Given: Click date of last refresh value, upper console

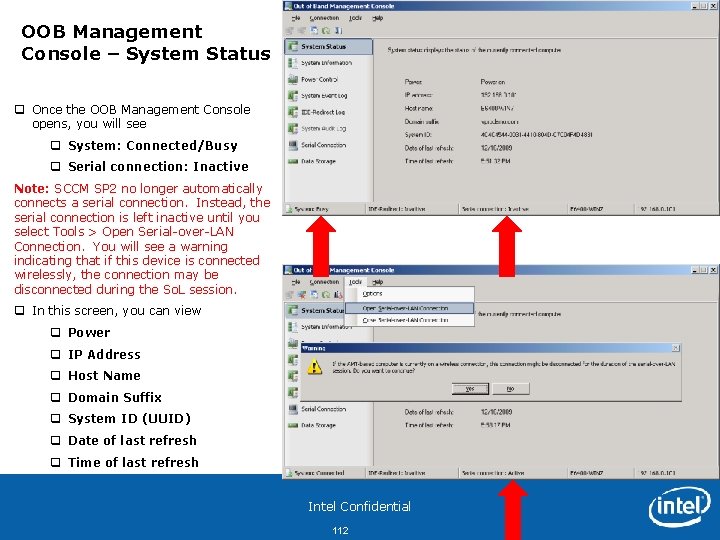Looking at the screenshot, I should point(496,148).
